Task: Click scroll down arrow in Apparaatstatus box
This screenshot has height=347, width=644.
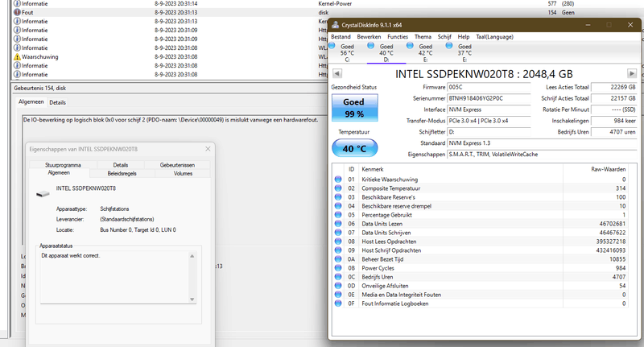Action: point(192,299)
